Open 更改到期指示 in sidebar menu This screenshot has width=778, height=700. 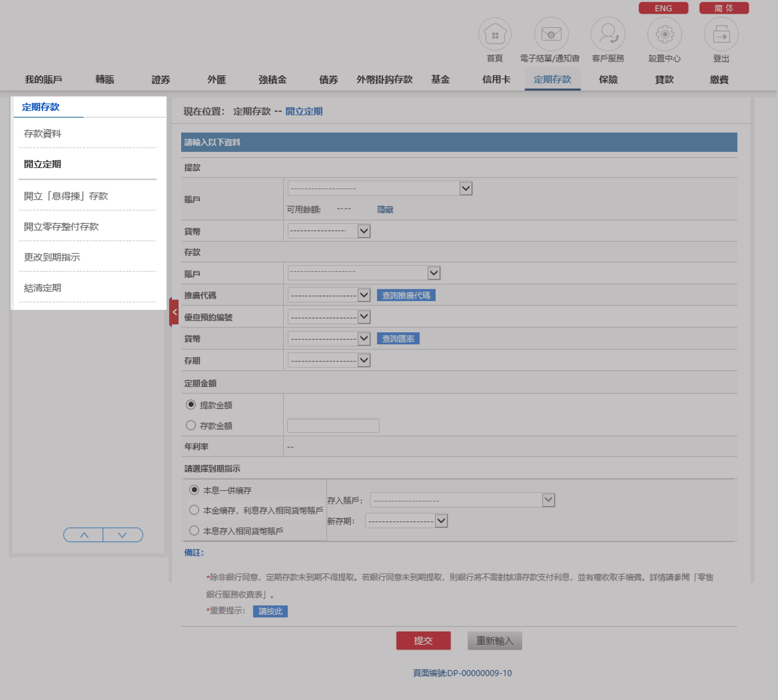[52, 257]
